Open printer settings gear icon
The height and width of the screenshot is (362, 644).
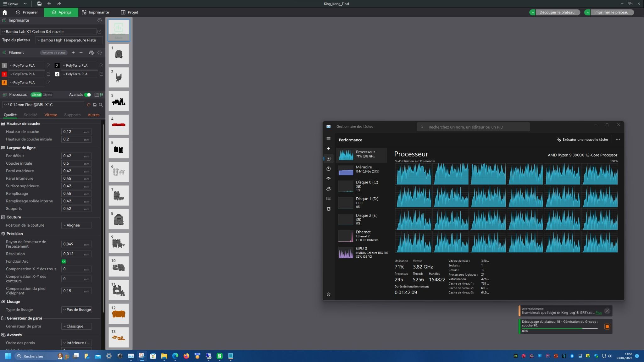pos(99,20)
